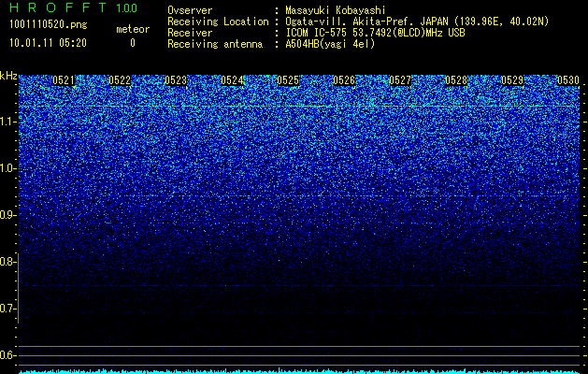Click the 1.1 frequency axis label
588x374 pixels.
6,122
